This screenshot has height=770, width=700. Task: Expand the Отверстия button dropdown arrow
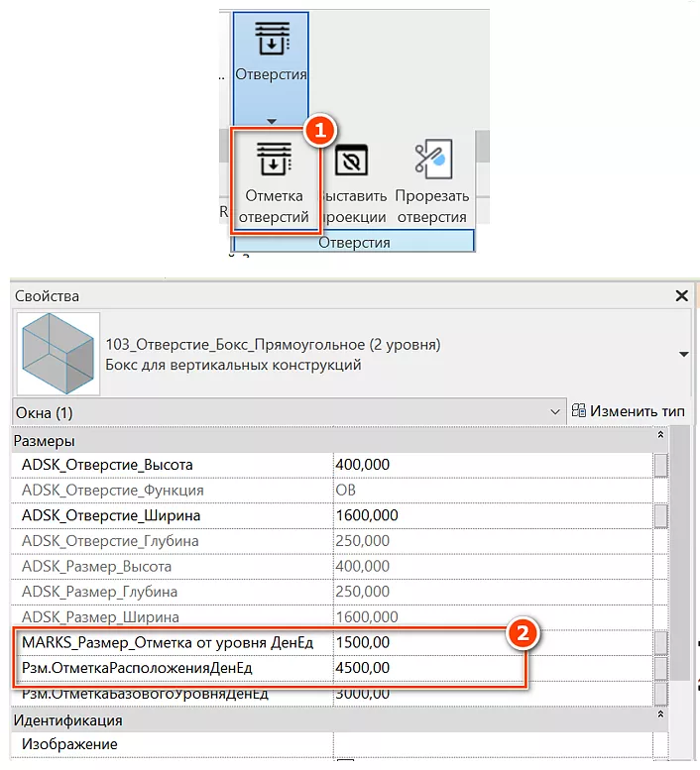271,118
